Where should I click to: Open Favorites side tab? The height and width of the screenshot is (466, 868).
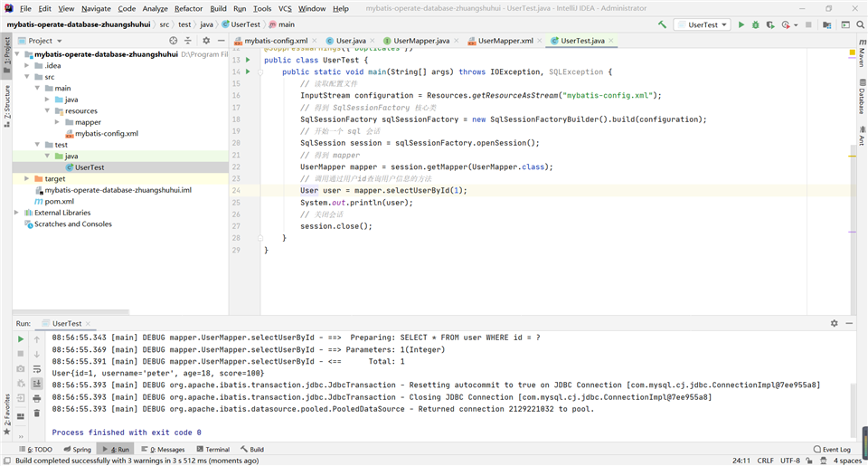click(6, 414)
